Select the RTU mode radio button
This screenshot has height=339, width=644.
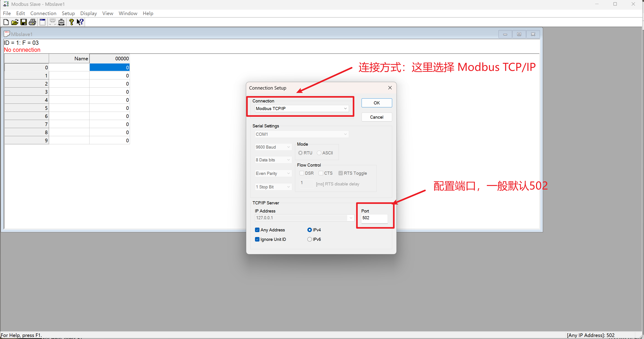[x=300, y=153]
